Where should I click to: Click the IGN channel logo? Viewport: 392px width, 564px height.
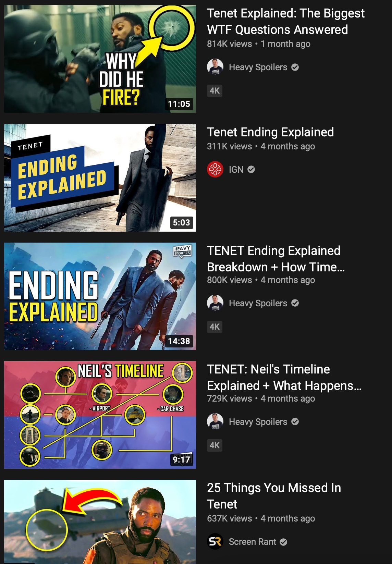pyautogui.click(x=215, y=169)
